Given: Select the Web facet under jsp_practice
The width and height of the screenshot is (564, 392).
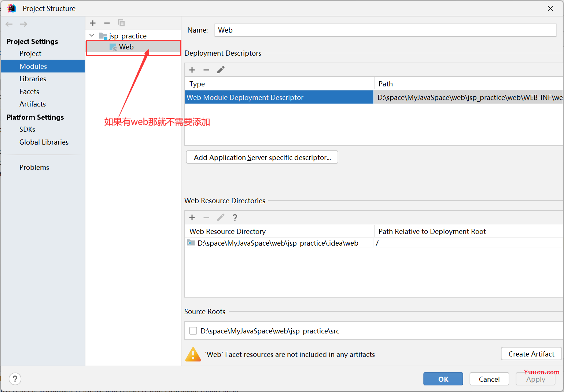Looking at the screenshot, I should [133, 47].
